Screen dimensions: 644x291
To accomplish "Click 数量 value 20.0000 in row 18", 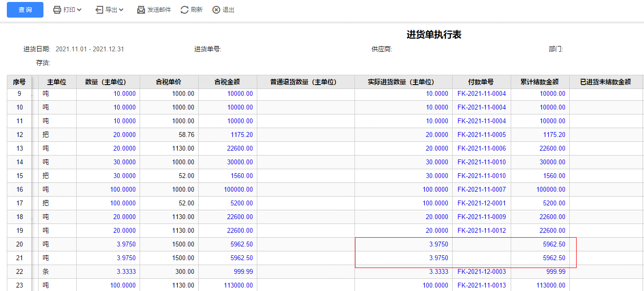I will (x=125, y=217).
